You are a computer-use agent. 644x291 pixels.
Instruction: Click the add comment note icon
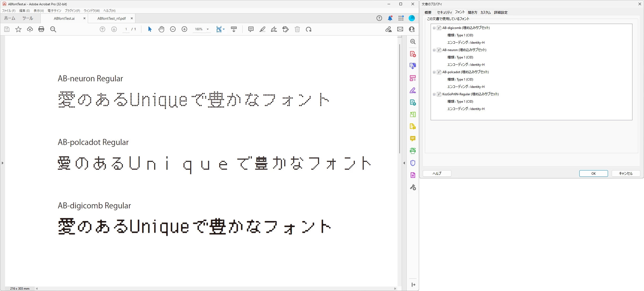251,29
